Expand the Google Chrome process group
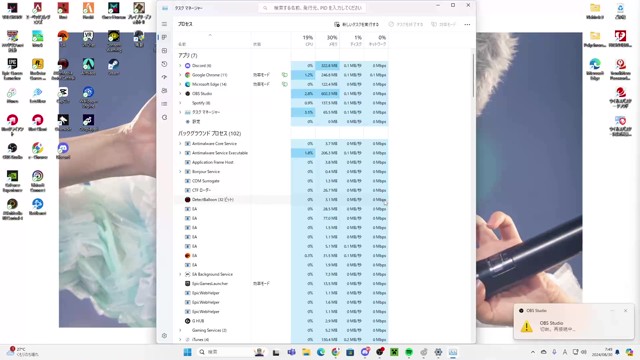 click(180, 75)
